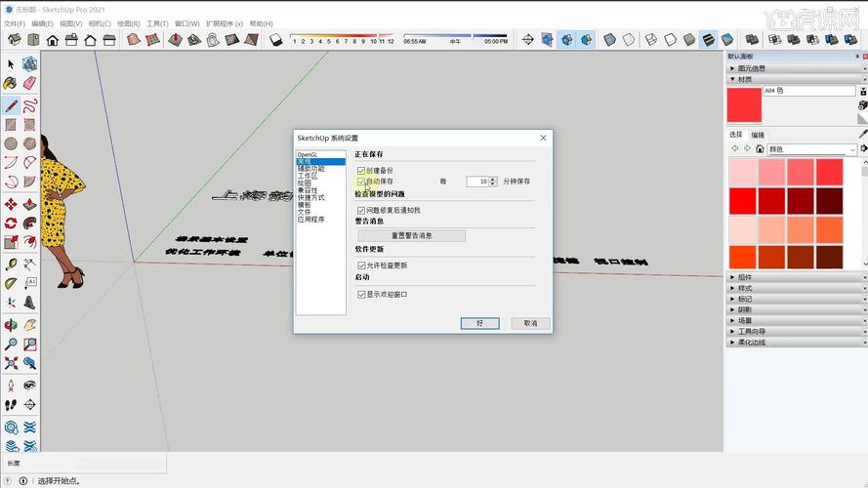Expand the 阴影 panel
The height and width of the screenshot is (488, 868).
point(796,309)
